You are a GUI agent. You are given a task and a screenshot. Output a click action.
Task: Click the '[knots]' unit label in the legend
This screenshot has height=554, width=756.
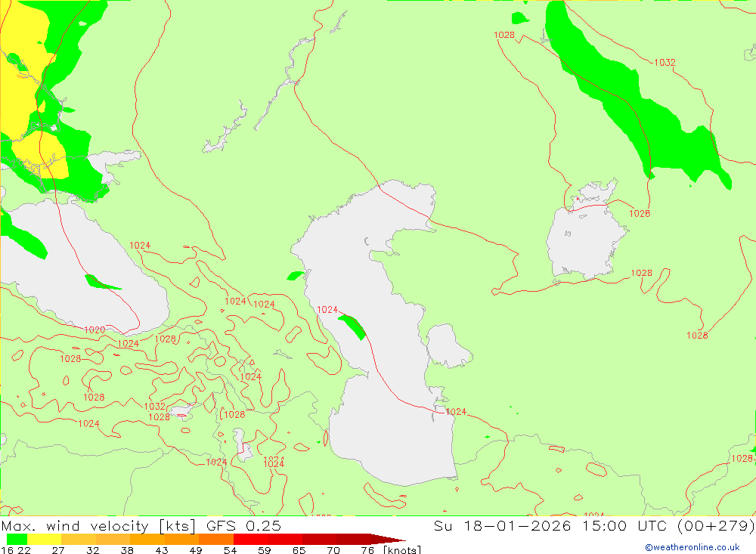coord(402,549)
